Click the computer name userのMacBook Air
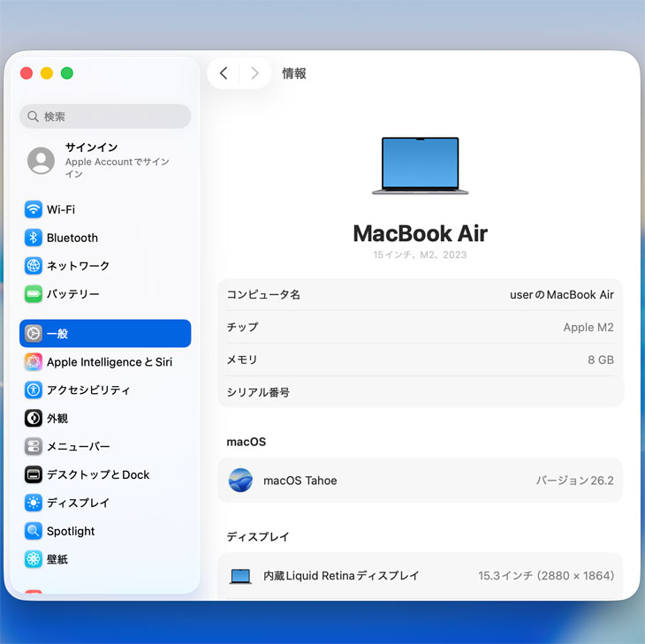 click(561, 294)
